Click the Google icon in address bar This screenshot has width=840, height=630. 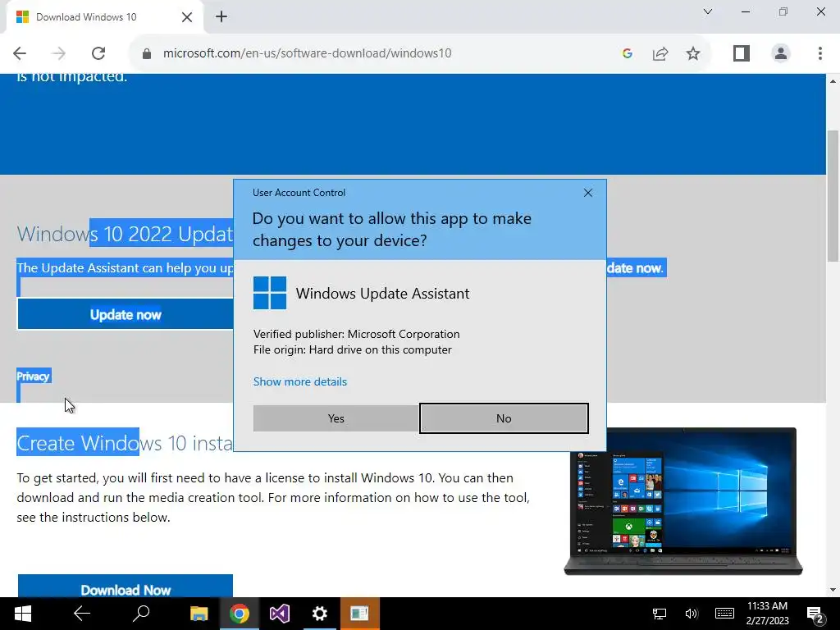click(628, 53)
